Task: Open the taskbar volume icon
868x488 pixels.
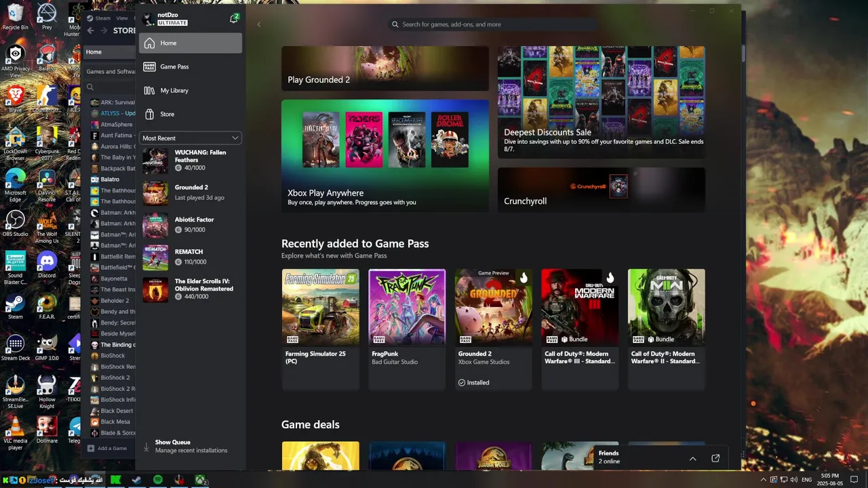Action: pos(794,480)
